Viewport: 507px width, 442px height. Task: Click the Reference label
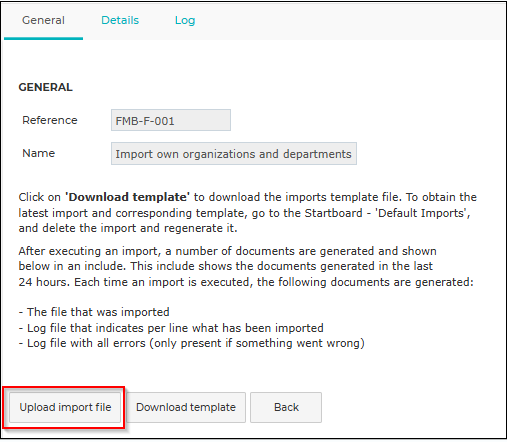(x=50, y=120)
